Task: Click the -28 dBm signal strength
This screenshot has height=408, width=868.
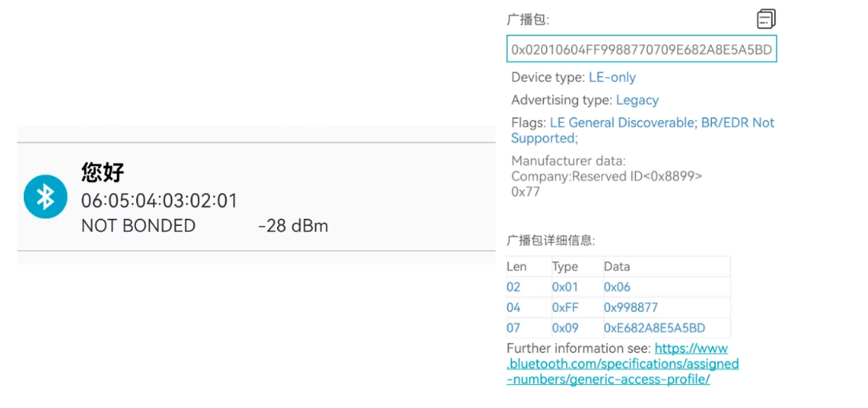Action: (293, 226)
